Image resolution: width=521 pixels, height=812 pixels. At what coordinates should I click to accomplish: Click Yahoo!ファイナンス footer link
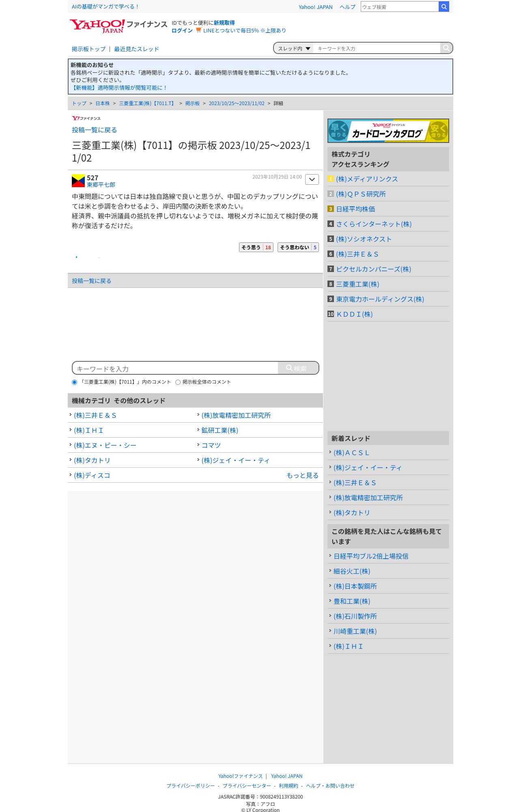pyautogui.click(x=240, y=776)
